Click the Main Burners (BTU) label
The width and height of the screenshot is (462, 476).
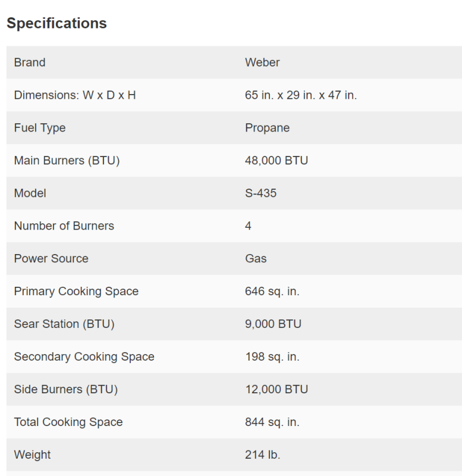pyautogui.click(x=67, y=161)
